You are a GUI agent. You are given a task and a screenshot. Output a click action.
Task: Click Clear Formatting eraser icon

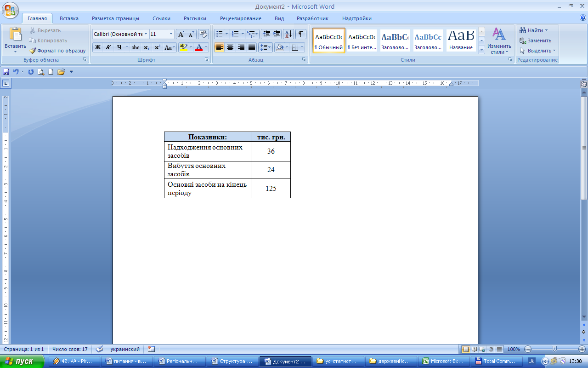click(204, 34)
